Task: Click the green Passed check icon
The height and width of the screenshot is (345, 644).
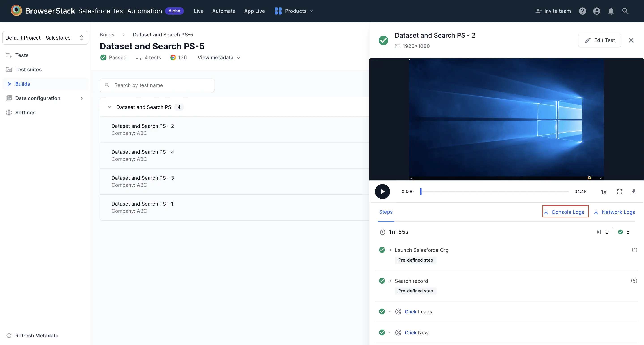Action: coord(103,57)
